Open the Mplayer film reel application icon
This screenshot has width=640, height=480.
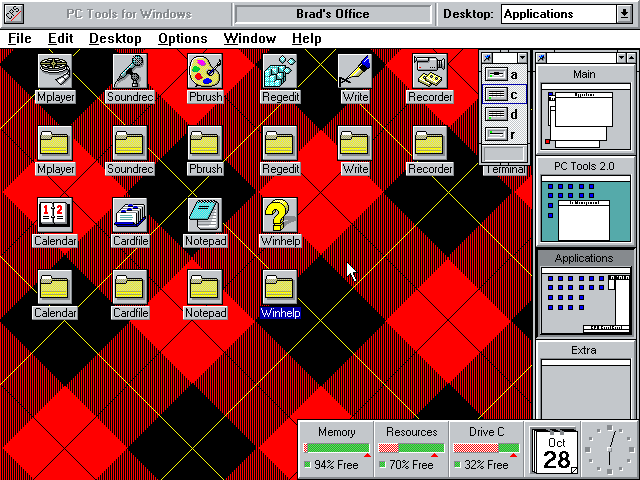click(x=55, y=71)
